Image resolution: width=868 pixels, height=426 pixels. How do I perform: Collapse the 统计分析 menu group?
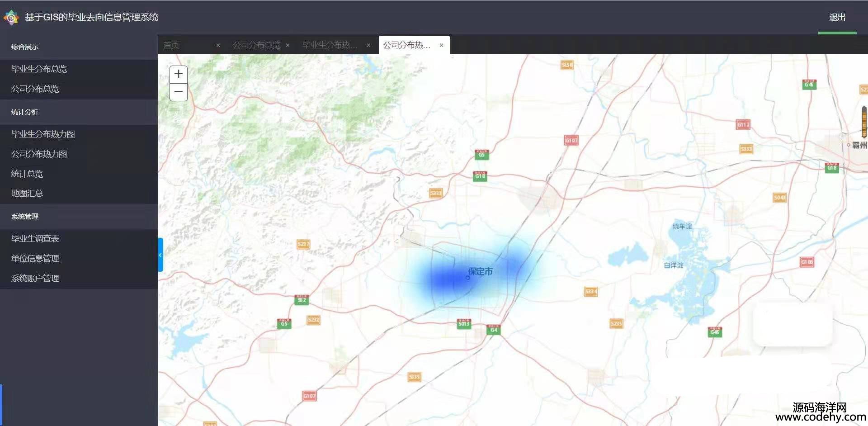[79, 112]
